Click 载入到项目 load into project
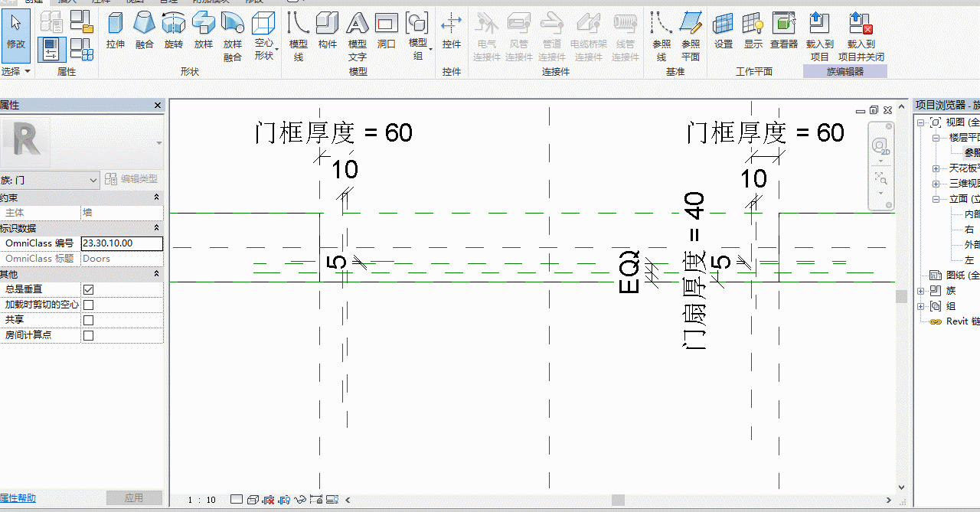The image size is (980, 512). (820, 37)
